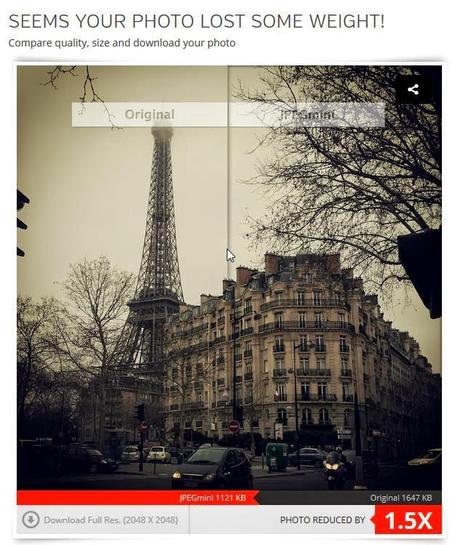Click the circular download arrow icon
The height and width of the screenshot is (545, 460).
click(31, 520)
